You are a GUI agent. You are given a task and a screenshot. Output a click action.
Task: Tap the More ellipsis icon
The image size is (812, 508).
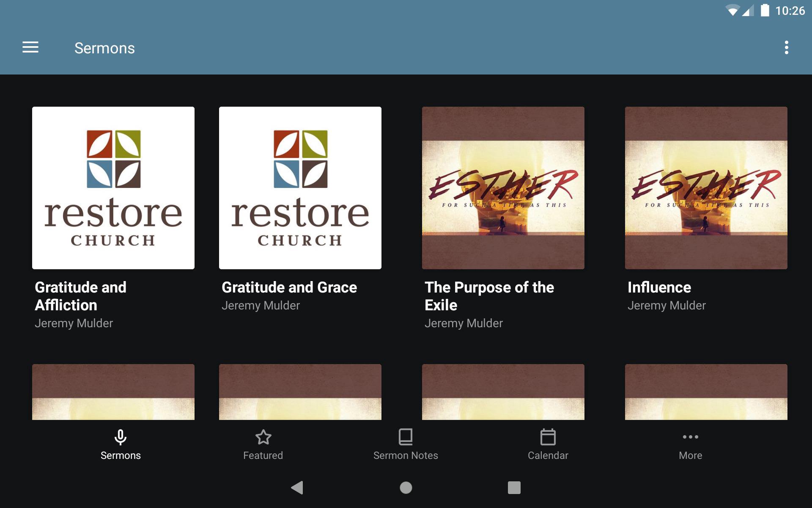point(690,437)
